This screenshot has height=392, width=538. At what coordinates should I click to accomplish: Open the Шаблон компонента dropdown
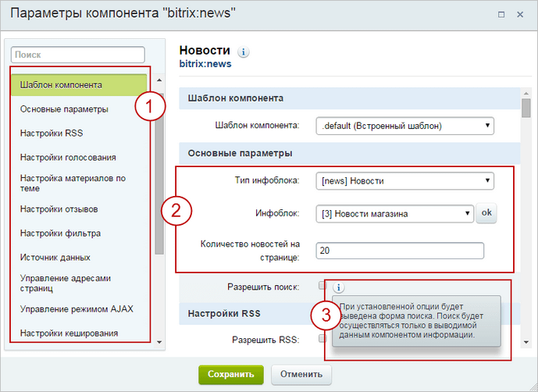405,126
